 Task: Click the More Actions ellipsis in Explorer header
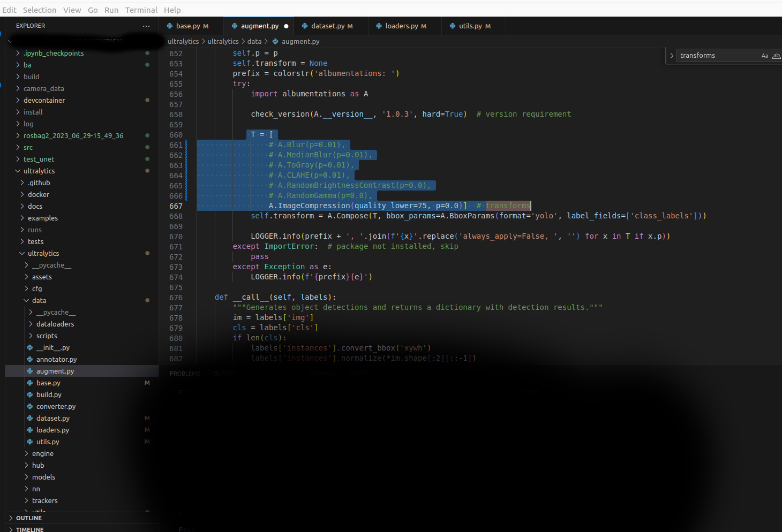tap(146, 26)
